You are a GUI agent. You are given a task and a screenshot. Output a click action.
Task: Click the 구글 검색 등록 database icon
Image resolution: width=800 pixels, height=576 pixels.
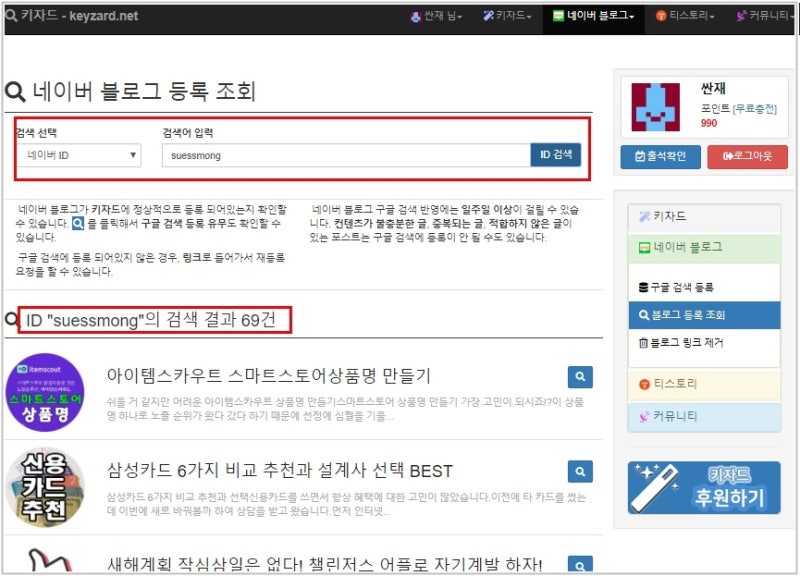(x=643, y=288)
